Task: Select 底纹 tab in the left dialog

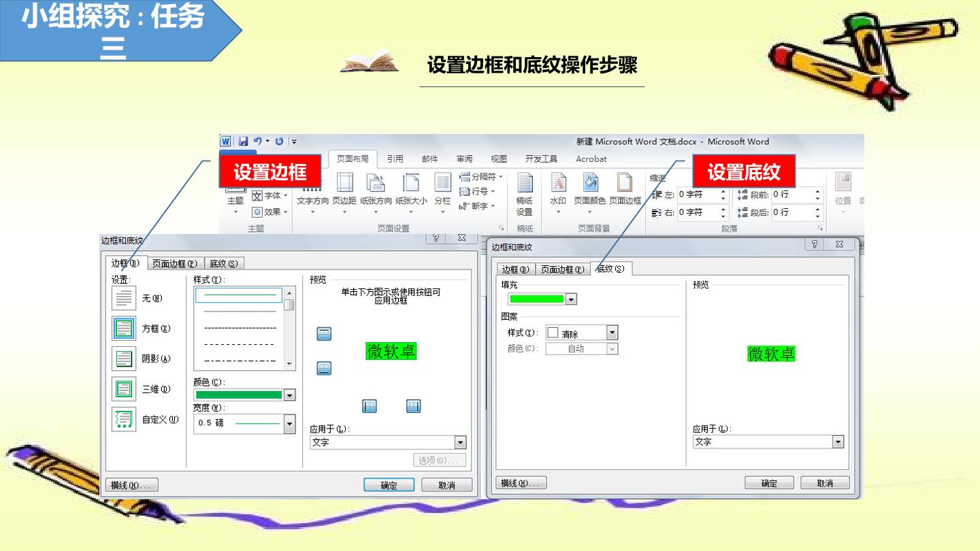Action: click(224, 264)
